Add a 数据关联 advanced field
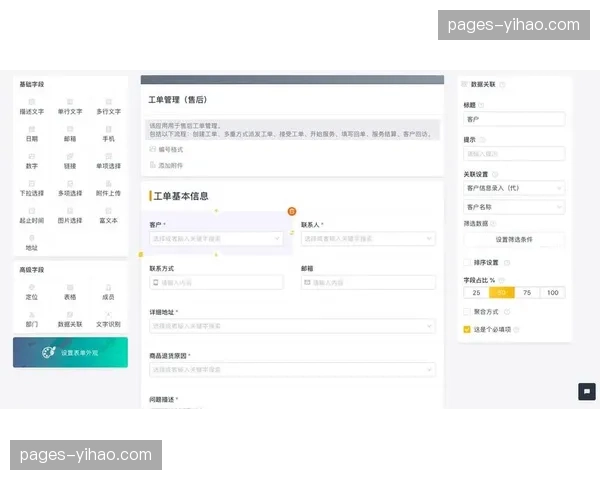600x480 pixels. click(70, 320)
